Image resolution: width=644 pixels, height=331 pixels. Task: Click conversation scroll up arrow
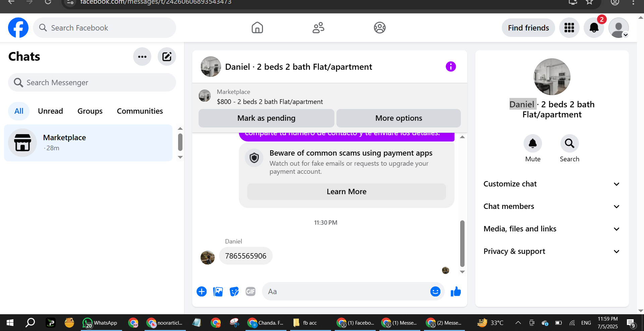[462, 137]
